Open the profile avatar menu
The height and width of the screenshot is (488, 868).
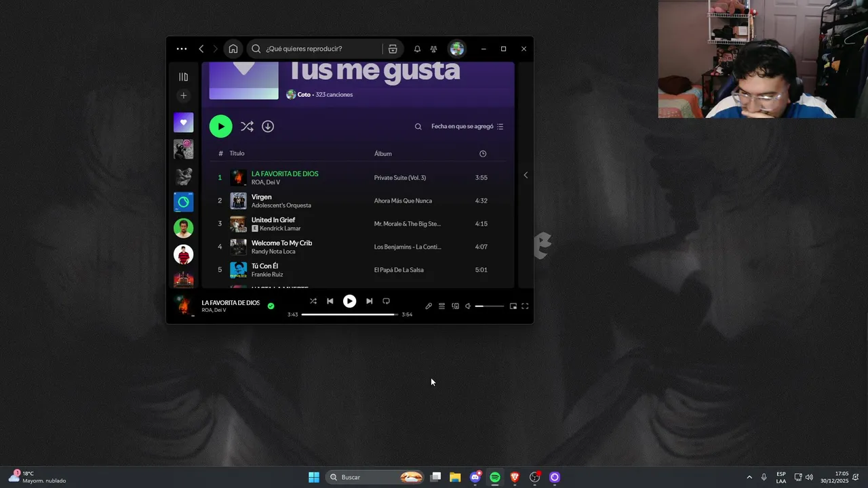457,49
